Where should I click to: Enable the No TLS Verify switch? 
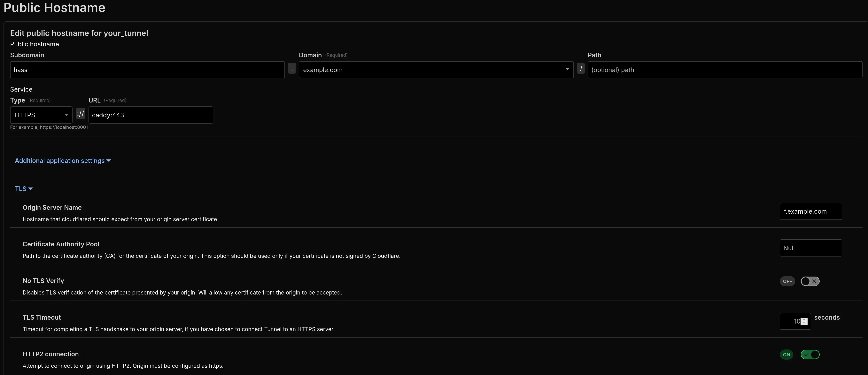810,281
